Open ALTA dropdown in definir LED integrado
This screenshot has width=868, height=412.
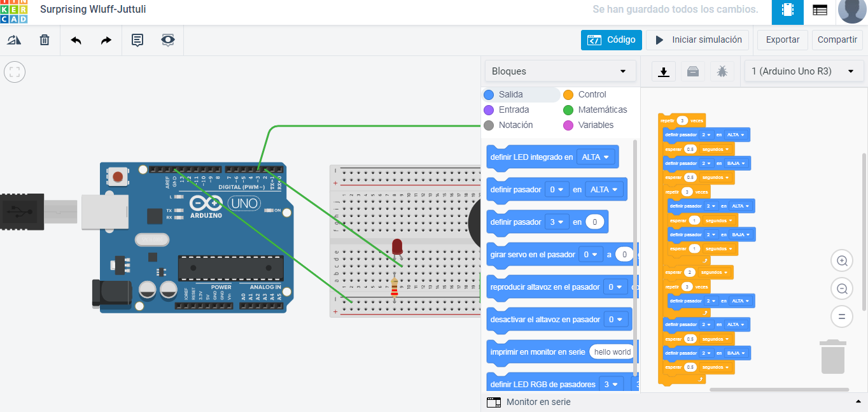(596, 157)
